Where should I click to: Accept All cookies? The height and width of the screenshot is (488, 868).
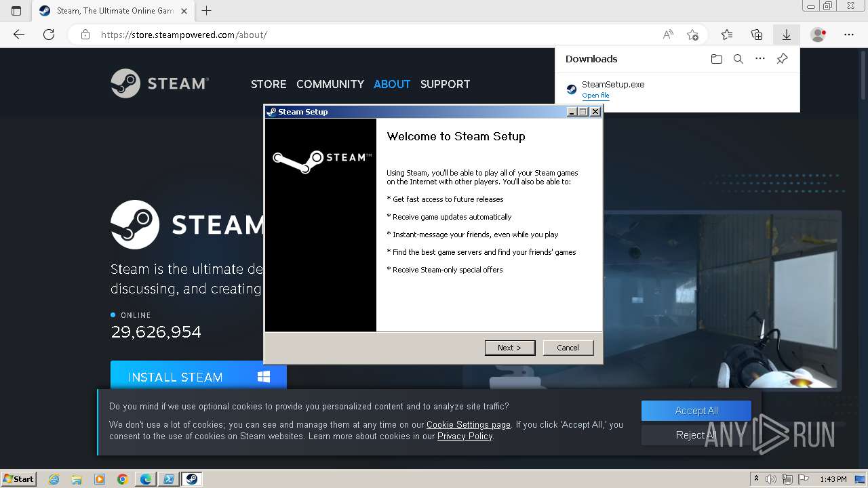696,411
